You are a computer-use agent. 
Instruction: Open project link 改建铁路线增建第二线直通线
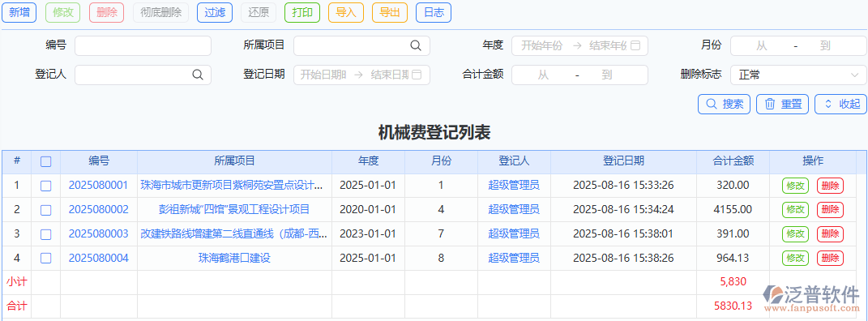pyautogui.click(x=234, y=234)
